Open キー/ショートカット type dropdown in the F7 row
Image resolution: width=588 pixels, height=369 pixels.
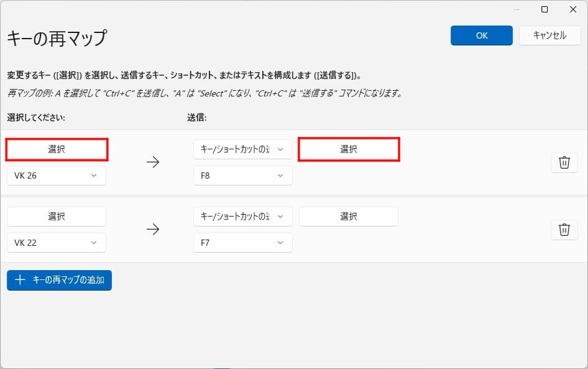pos(242,217)
